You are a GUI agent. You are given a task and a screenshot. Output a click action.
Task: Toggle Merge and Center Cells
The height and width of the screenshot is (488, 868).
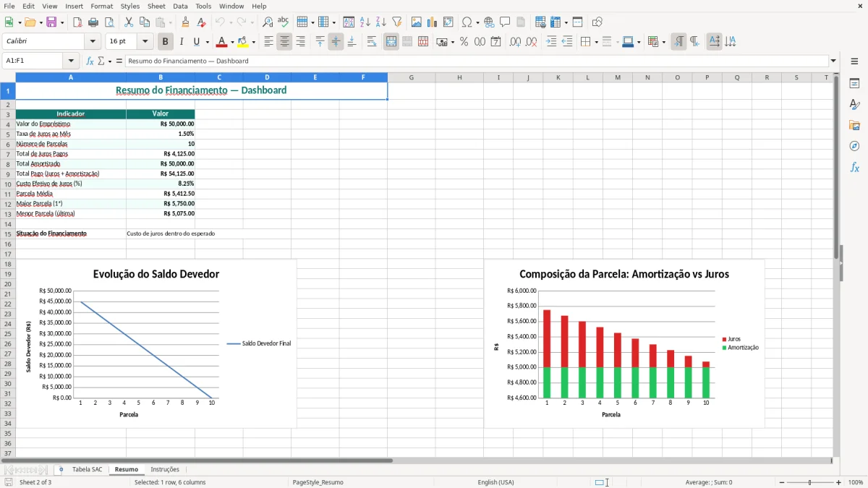coord(391,42)
